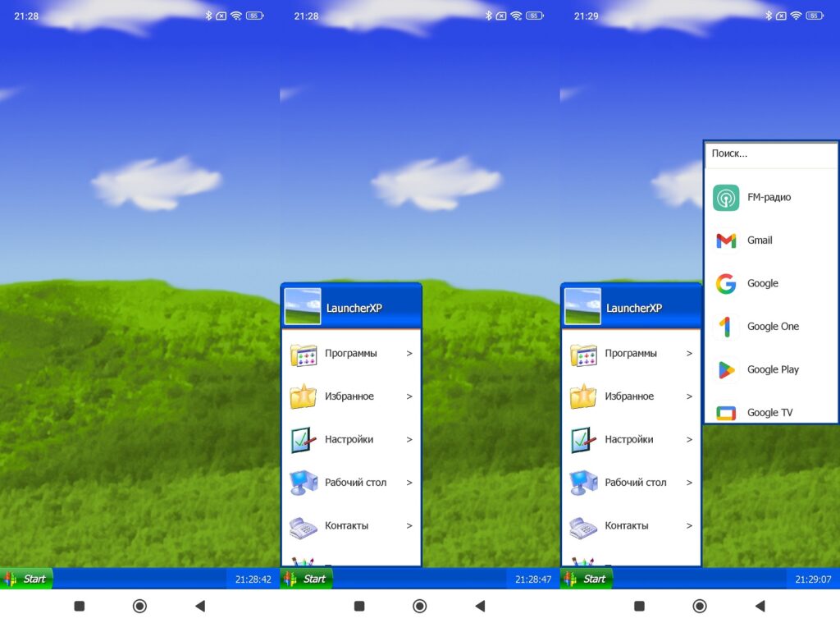Launch the Google TV icon

tap(726, 413)
